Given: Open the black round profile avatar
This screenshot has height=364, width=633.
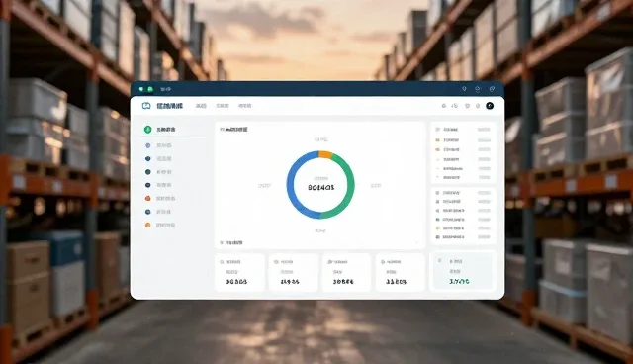Looking at the screenshot, I should (x=490, y=106).
